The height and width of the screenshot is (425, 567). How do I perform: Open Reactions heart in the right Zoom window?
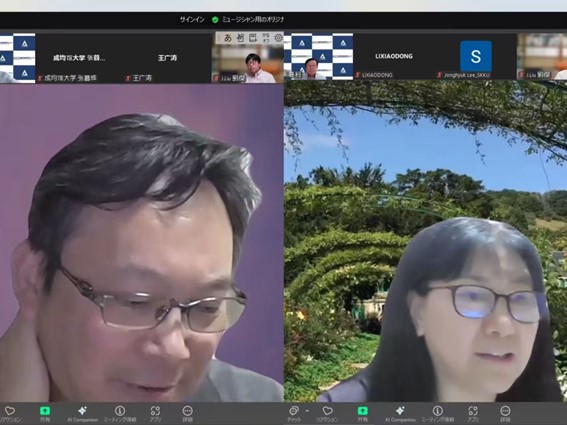[x=327, y=413]
